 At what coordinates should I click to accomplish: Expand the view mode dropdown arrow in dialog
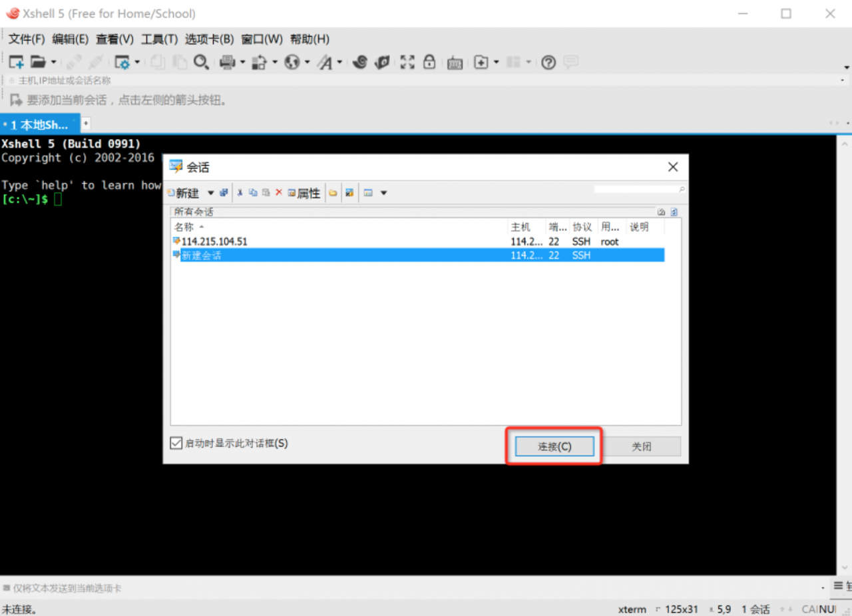[383, 193]
